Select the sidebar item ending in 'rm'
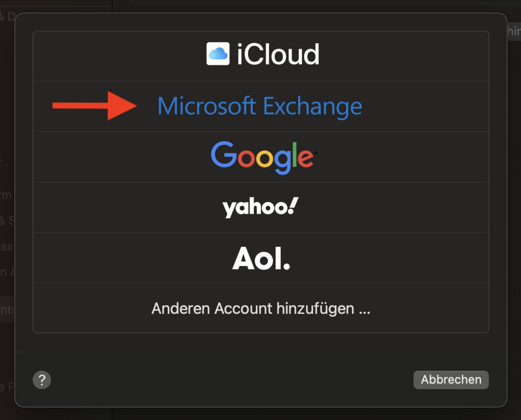 [x=6, y=195]
